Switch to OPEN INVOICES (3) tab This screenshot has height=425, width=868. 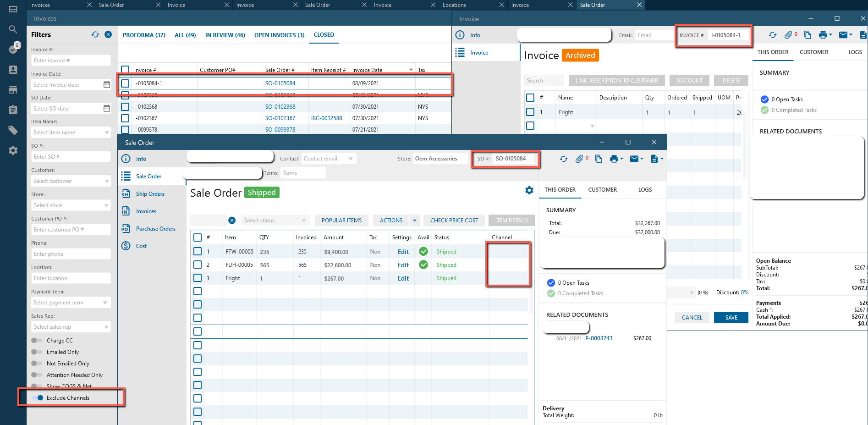(279, 35)
